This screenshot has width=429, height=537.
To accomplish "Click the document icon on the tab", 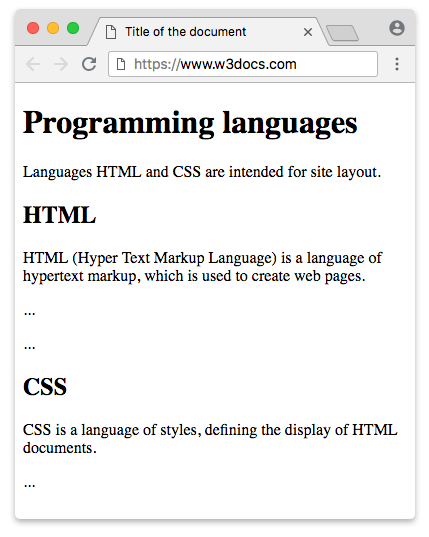I will pos(111,32).
